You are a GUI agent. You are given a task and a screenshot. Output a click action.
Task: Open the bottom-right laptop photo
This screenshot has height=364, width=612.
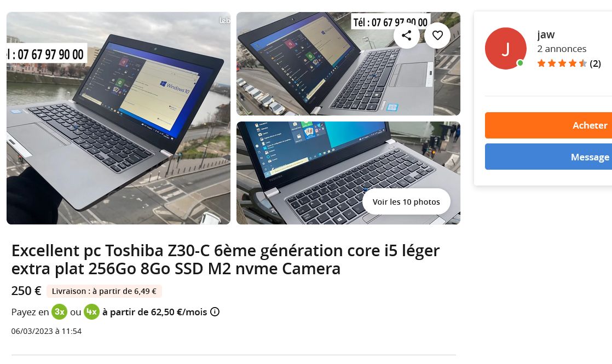(348, 173)
